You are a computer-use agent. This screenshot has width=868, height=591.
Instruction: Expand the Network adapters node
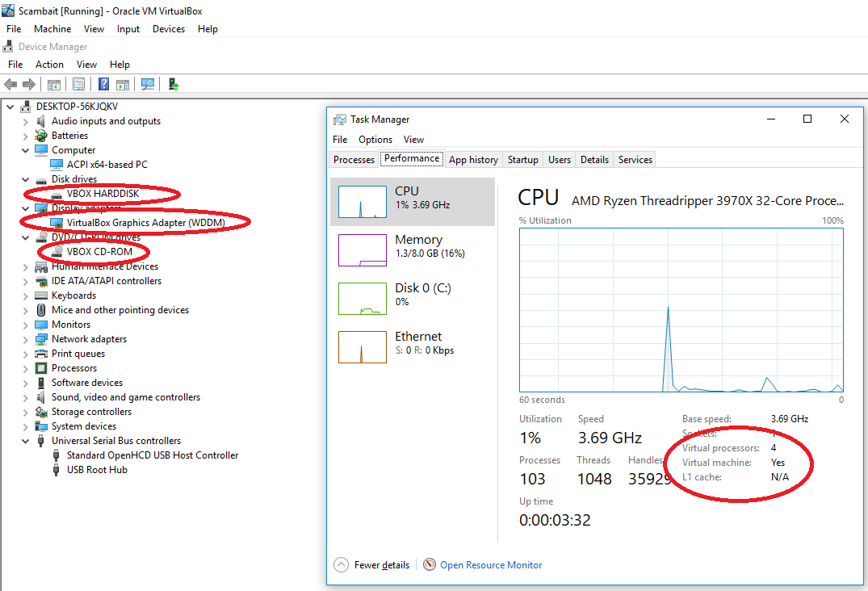(26, 339)
